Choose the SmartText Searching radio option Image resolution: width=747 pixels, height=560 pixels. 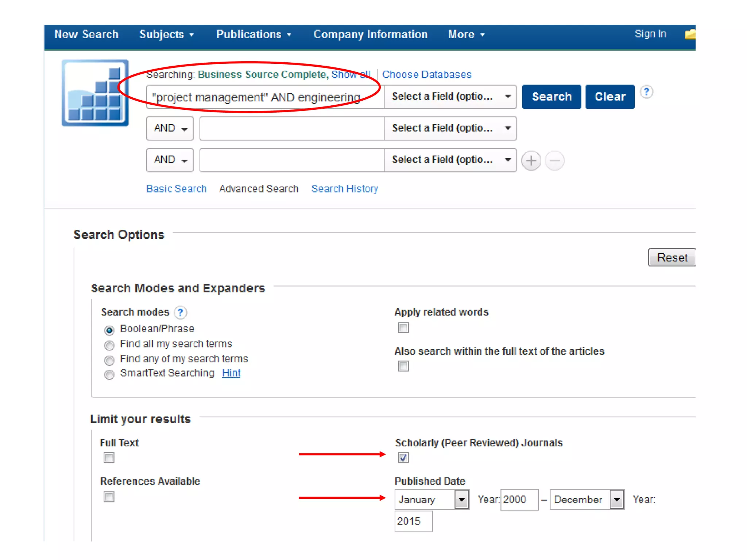coord(109,374)
